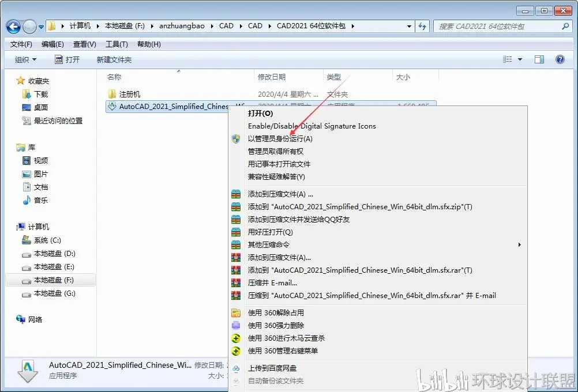The width and height of the screenshot is (578, 392).
Task: Choose WinRAR 添加到压缩文件(A)... entry
Action: pos(279,258)
